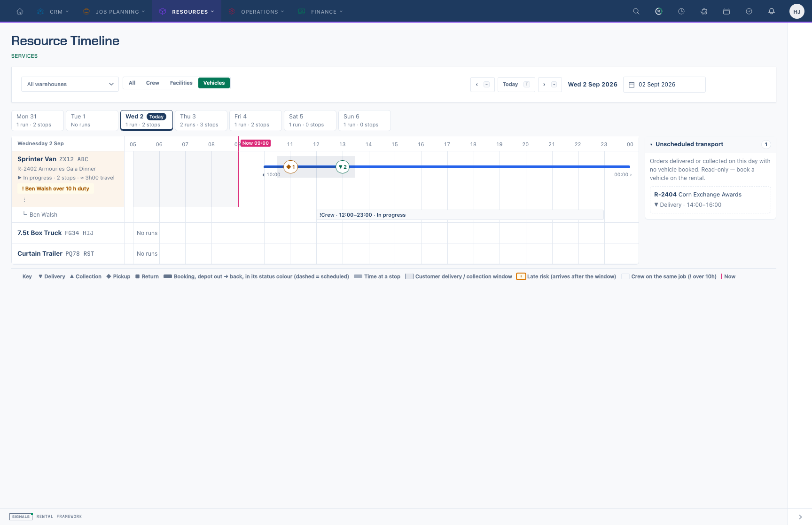This screenshot has width=812, height=525.
Task: Switch to the Sun 6 day tab
Action: [x=365, y=120]
